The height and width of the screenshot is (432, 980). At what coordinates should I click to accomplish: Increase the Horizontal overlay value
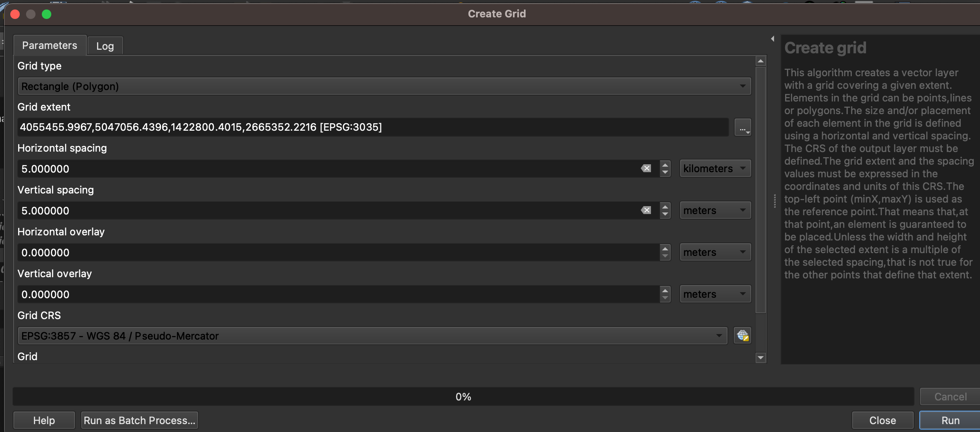point(665,249)
